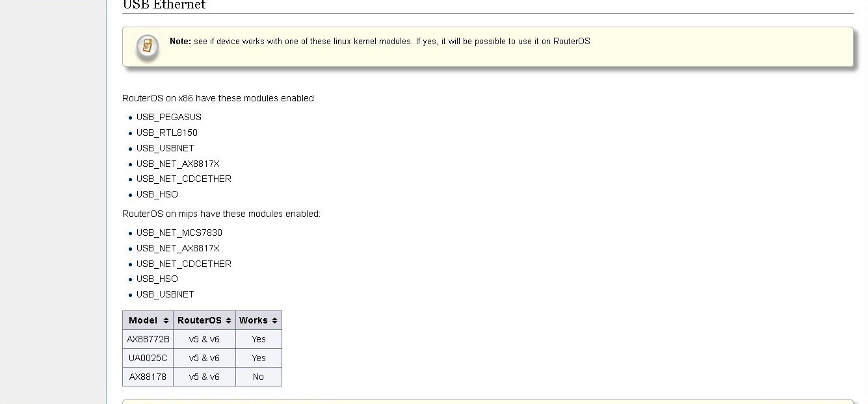Click the "Yes" cell in the AX88772B row
The width and height of the screenshot is (868, 404).
click(258, 339)
